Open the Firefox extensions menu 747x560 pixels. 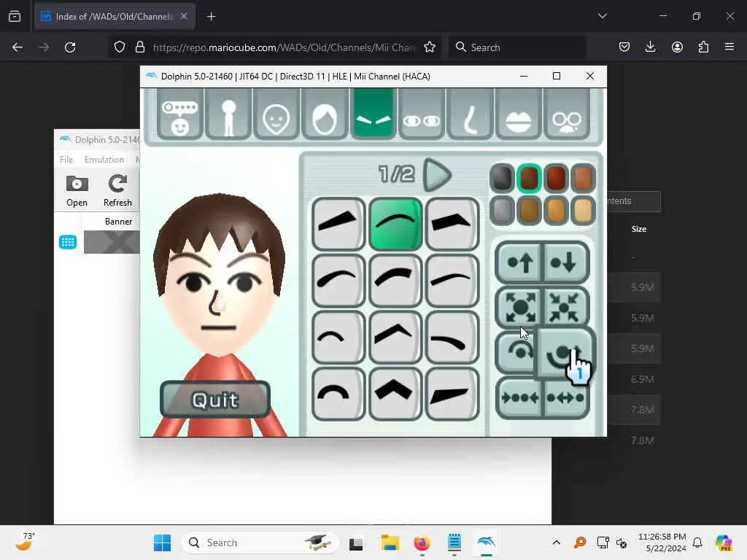703,47
